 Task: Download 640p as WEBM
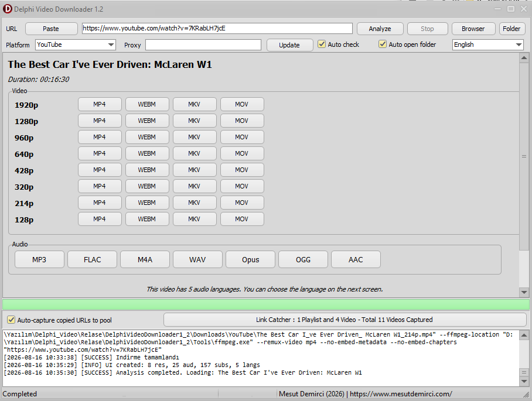(x=147, y=153)
